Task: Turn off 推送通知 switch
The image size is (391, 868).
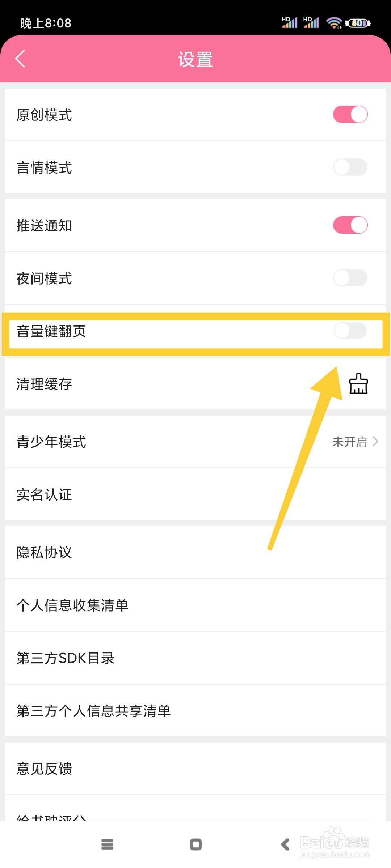Action: pos(350,225)
